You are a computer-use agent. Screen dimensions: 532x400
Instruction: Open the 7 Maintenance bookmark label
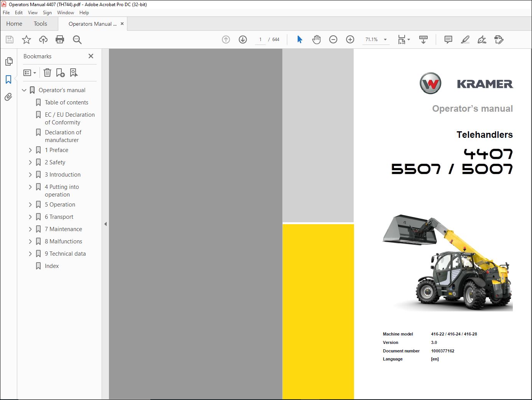[63, 229]
